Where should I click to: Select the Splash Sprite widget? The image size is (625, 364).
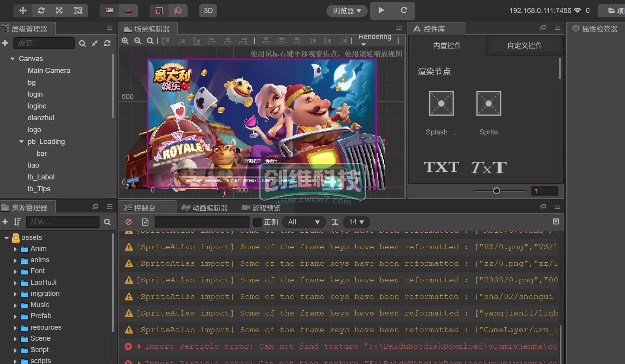441,103
